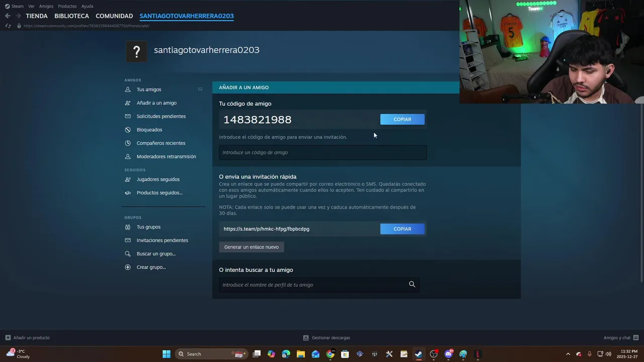
Task: Open the Windows Start menu
Action: tap(167, 354)
